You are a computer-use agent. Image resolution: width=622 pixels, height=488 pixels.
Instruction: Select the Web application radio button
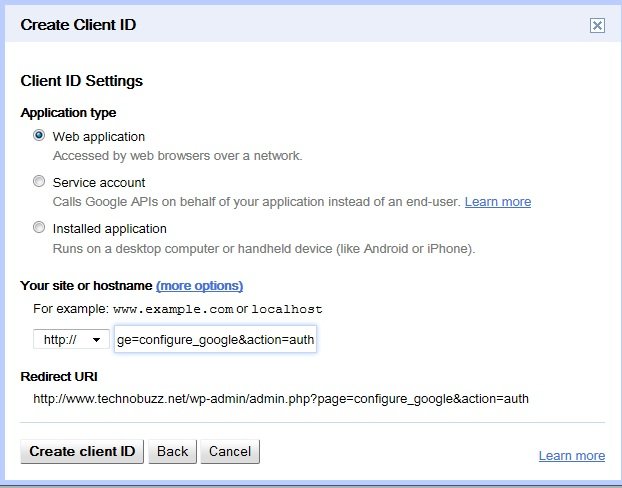[39, 136]
